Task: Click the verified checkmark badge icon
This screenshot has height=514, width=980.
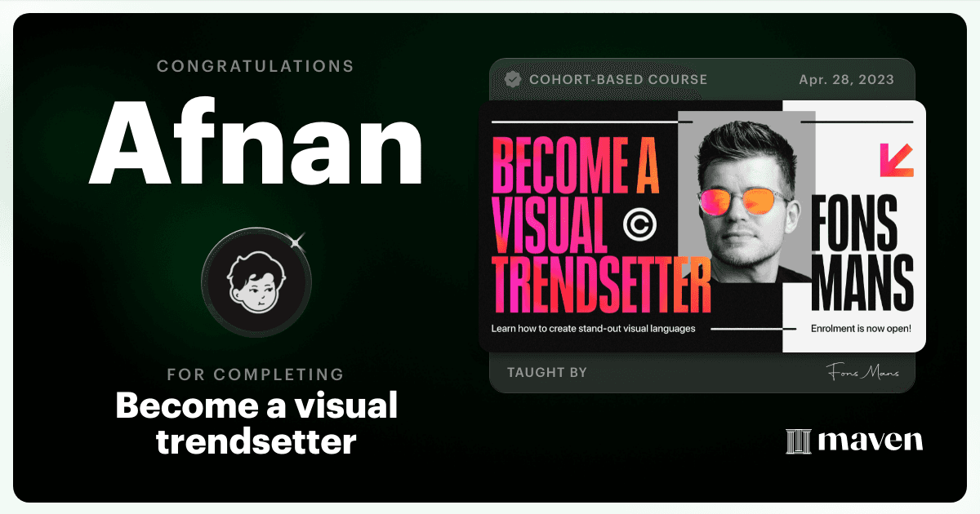Action: pos(513,80)
